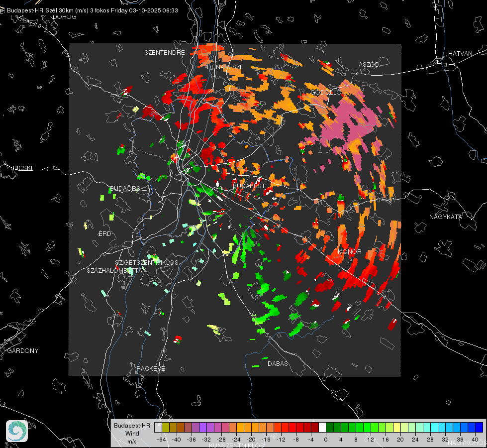The width and height of the screenshot is (487, 448).
Task: Click the -40 legend value
Action: (x=177, y=440)
